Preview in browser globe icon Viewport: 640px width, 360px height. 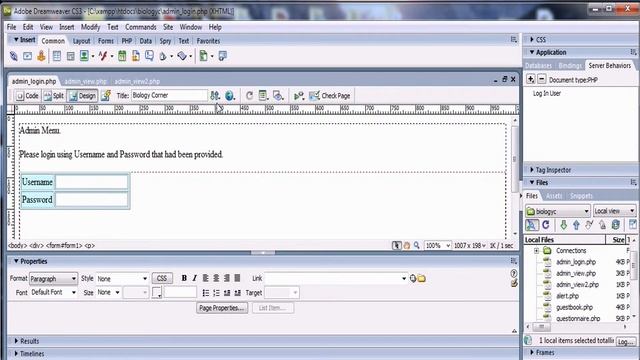click(x=230, y=96)
